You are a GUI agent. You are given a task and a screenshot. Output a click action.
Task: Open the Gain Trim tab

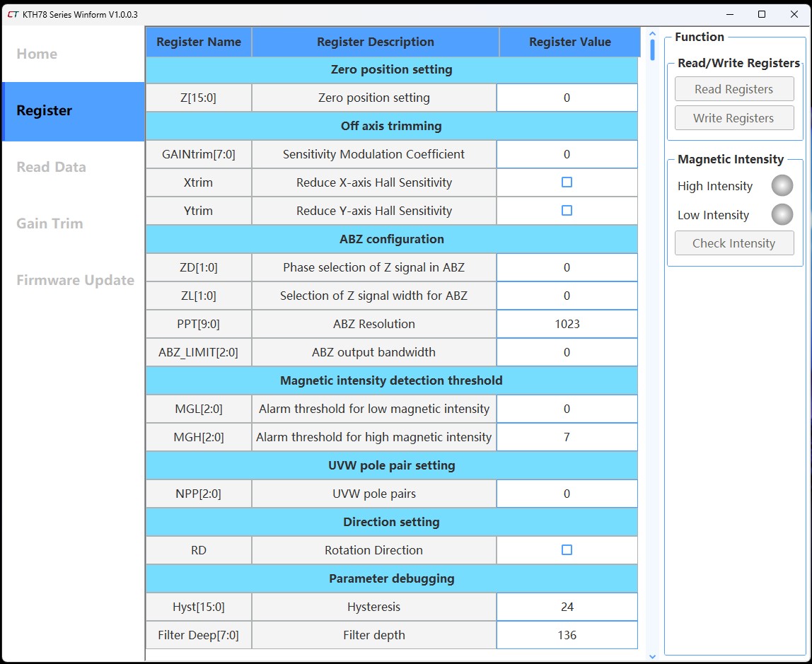(50, 224)
